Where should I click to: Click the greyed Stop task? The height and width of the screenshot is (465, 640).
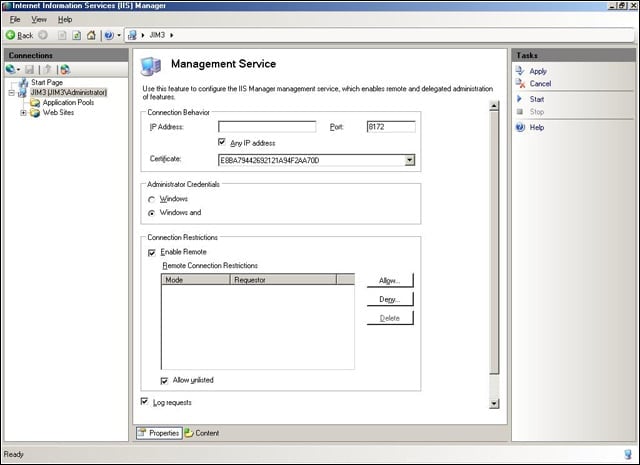tap(537, 111)
